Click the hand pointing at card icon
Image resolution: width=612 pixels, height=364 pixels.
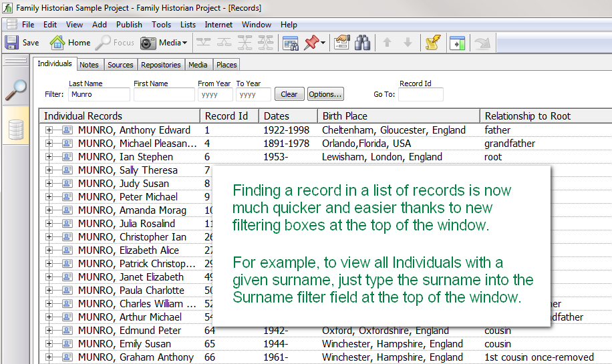(341, 43)
